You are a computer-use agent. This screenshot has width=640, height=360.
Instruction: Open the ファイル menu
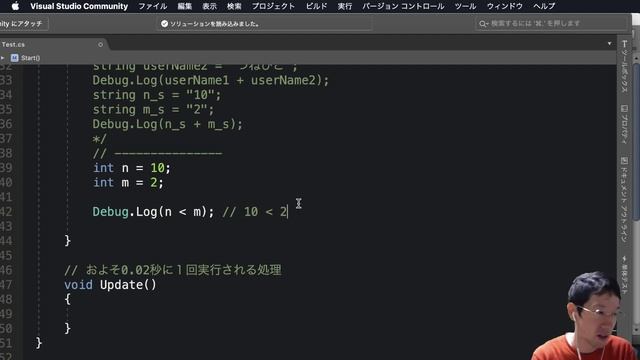(x=153, y=6)
